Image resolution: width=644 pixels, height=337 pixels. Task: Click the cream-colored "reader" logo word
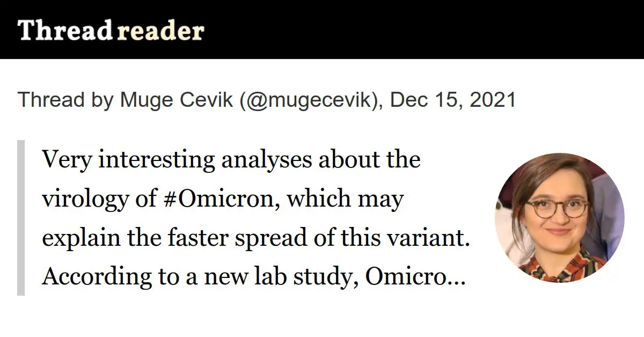160,32
